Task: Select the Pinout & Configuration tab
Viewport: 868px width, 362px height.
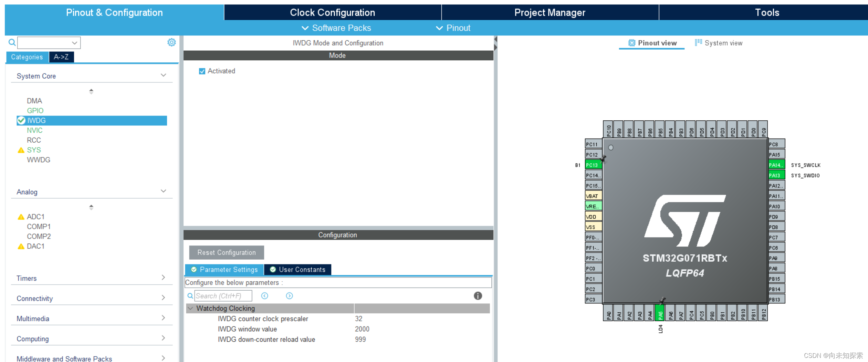Action: pyautogui.click(x=114, y=12)
